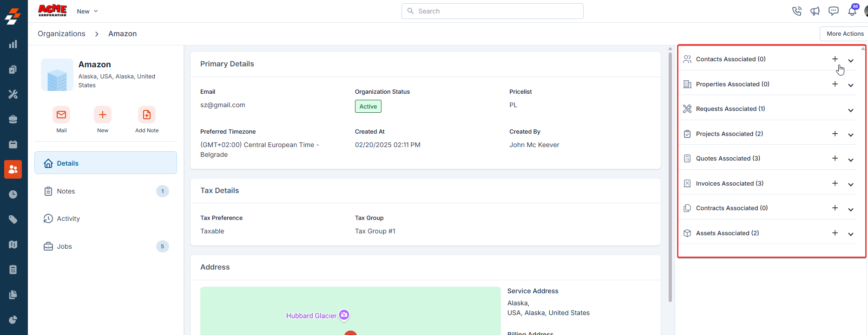Click the Amazon breadcrumb text
This screenshot has width=868, height=335.
point(123,34)
